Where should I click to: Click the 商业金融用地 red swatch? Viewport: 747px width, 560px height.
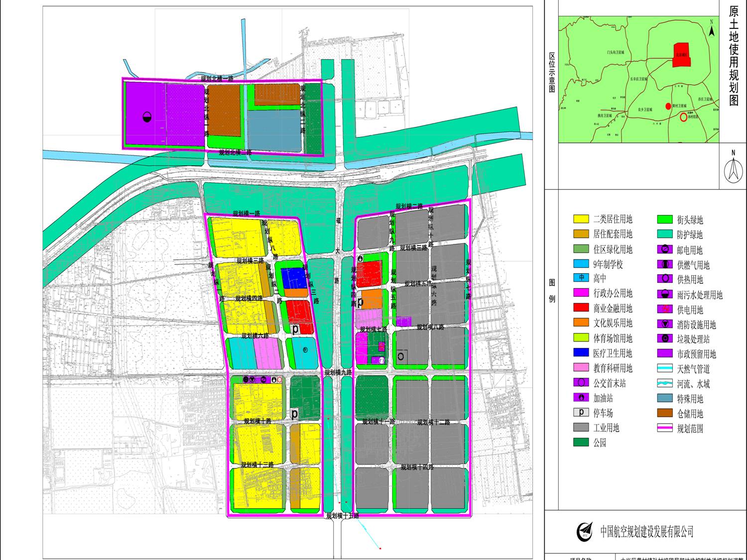coord(581,308)
